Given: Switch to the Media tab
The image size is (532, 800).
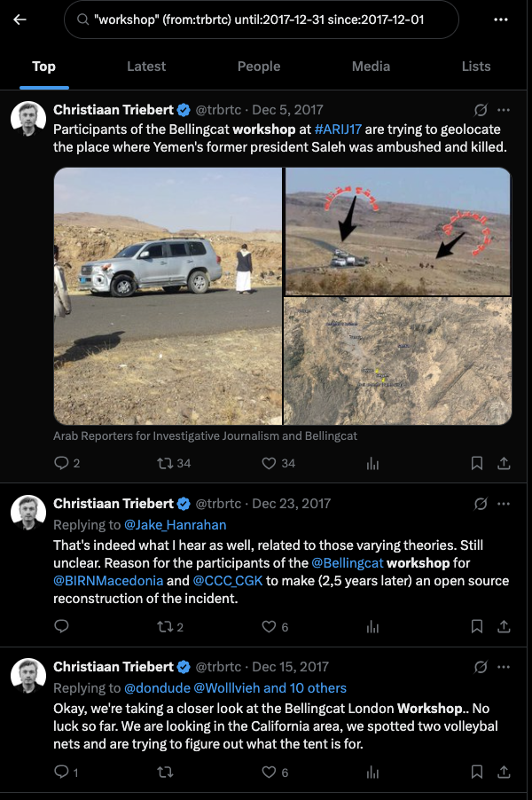Looking at the screenshot, I should (371, 67).
